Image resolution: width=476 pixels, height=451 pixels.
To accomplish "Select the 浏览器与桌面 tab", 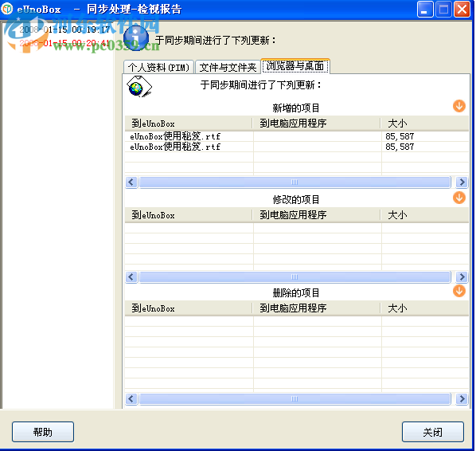I will pyautogui.click(x=295, y=66).
